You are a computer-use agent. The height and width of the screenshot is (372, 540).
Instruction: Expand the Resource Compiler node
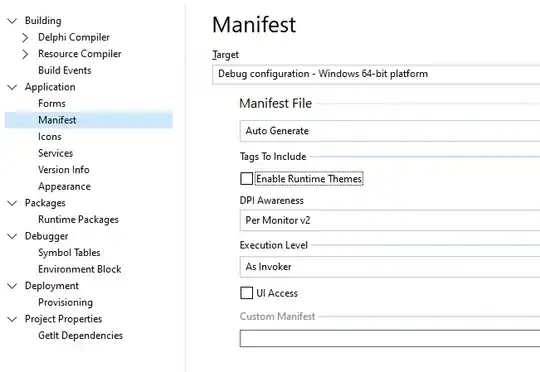(25, 54)
